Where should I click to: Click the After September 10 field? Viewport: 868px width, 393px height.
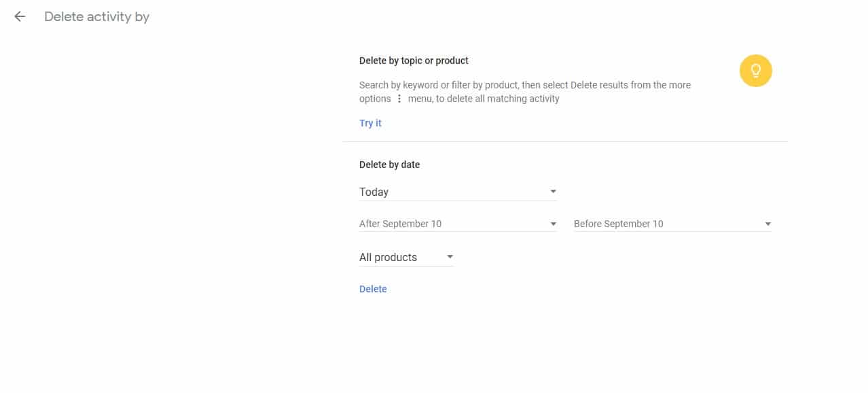click(x=448, y=224)
